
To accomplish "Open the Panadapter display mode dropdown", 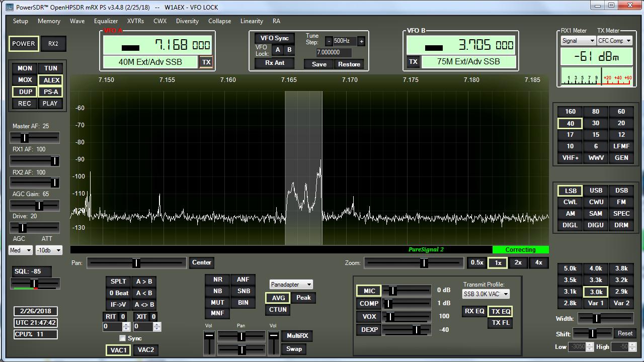I will pyautogui.click(x=291, y=285).
